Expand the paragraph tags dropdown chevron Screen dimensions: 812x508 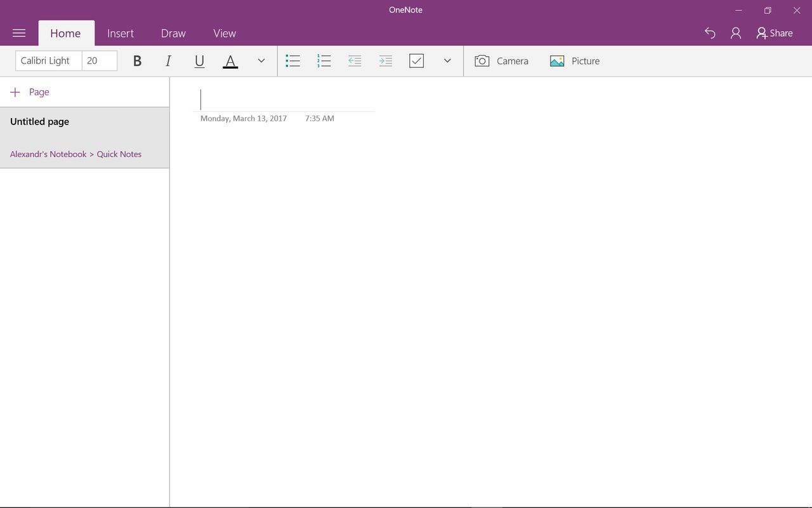pyautogui.click(x=447, y=61)
